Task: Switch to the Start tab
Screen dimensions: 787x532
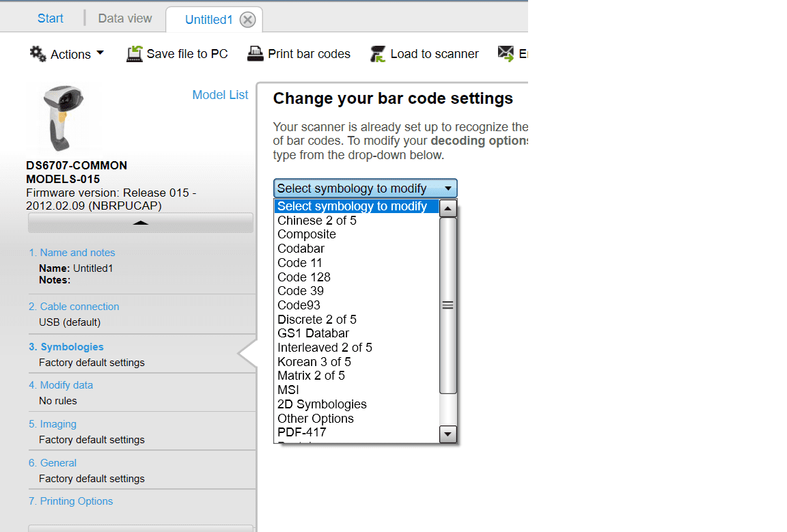Action: pyautogui.click(x=51, y=18)
